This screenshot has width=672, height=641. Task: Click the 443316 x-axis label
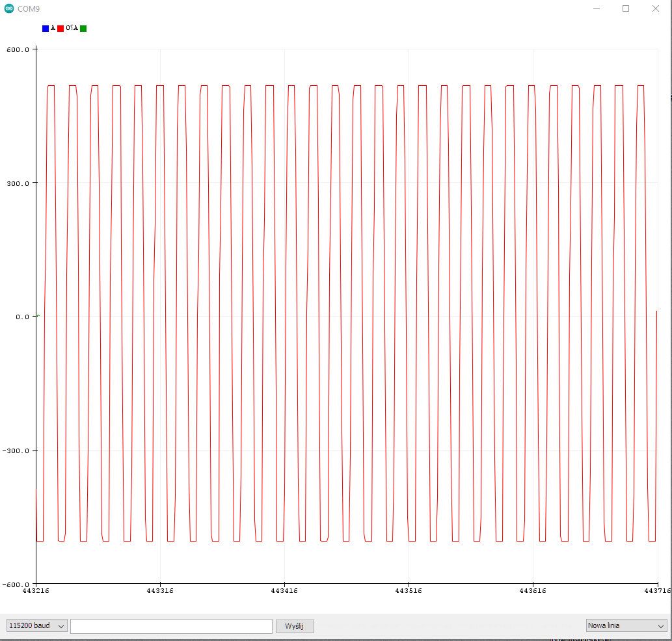coord(160,590)
